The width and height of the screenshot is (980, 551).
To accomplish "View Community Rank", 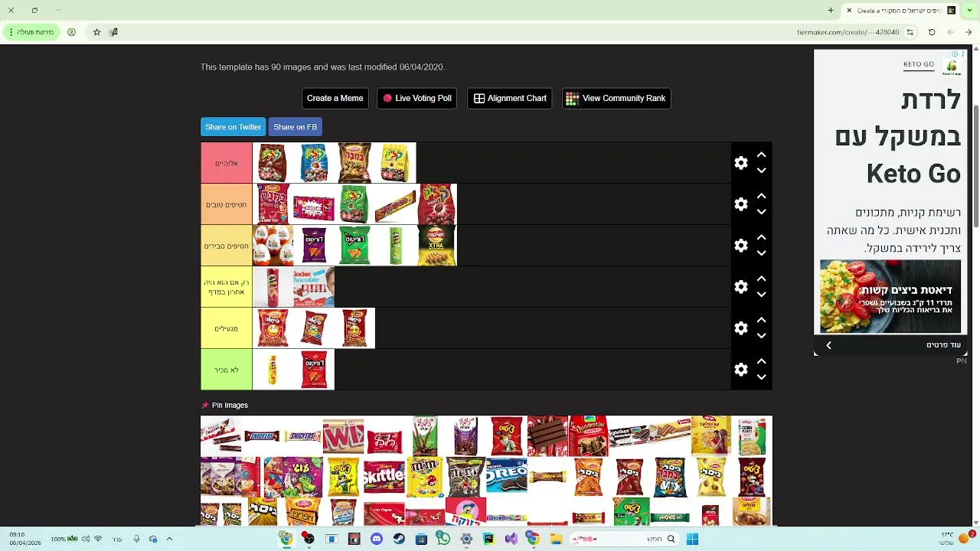I will tap(616, 98).
